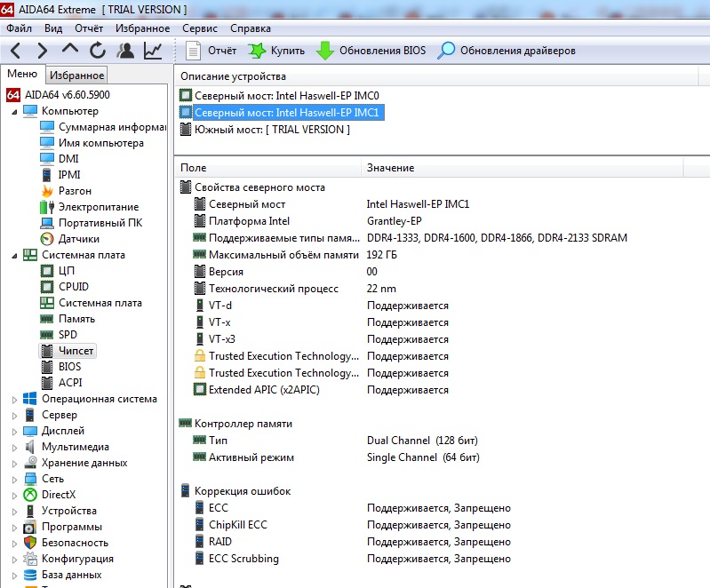Go back with the left arrow icon
710x588 pixels.
click(15, 51)
